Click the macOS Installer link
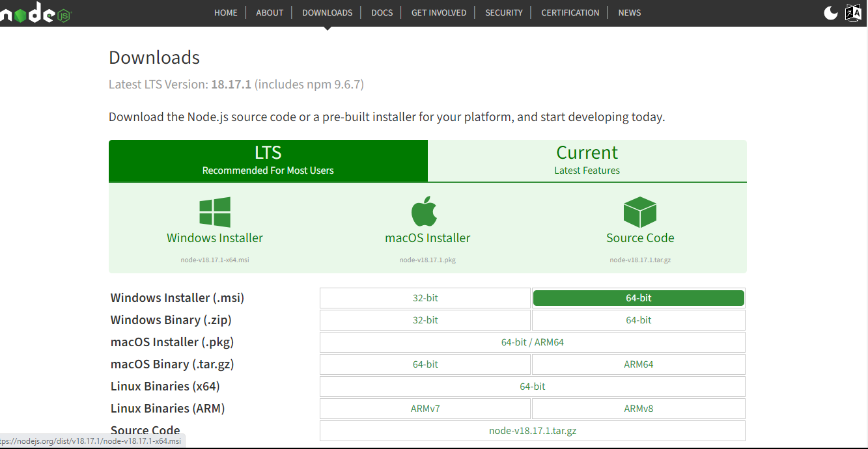Image resolution: width=868 pixels, height=449 pixels. [428, 238]
